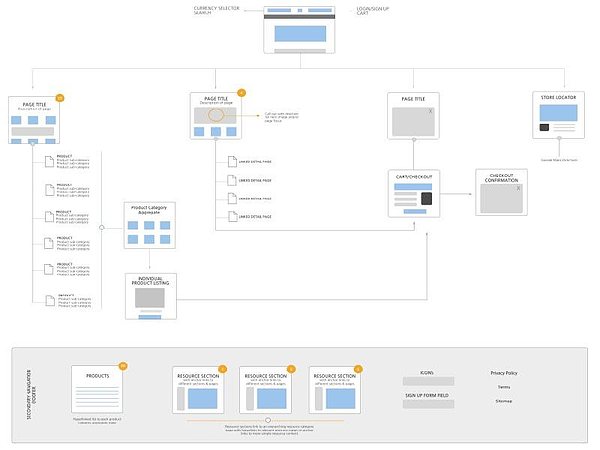Click the orange badge on the Products footer box
The width and height of the screenshot is (600, 450).
(123, 366)
